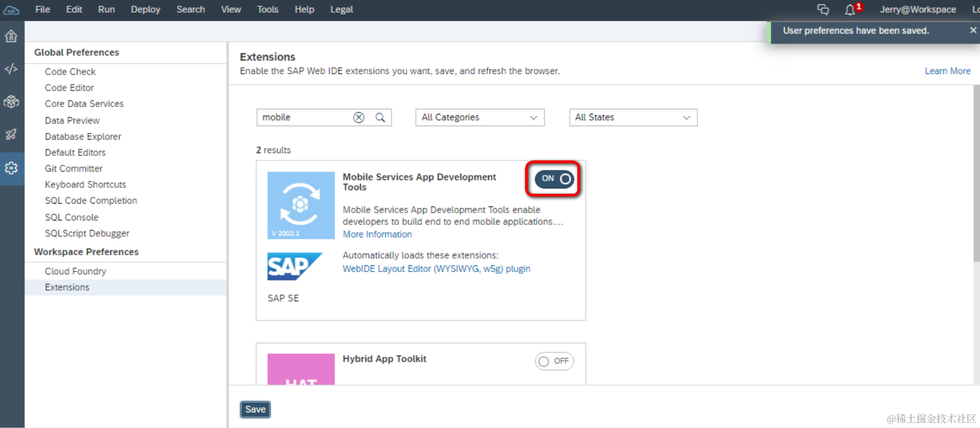Open the More Information link
The width and height of the screenshot is (980, 428).
point(377,234)
